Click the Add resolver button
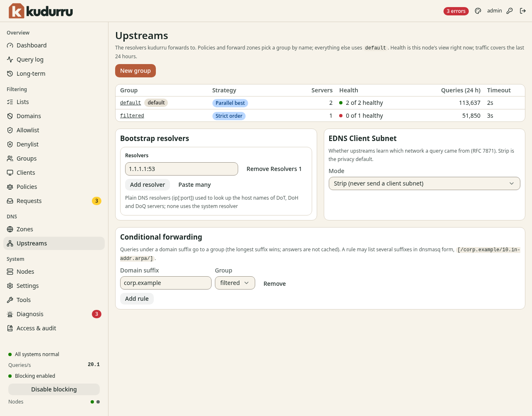This screenshot has width=532, height=416. (x=148, y=185)
